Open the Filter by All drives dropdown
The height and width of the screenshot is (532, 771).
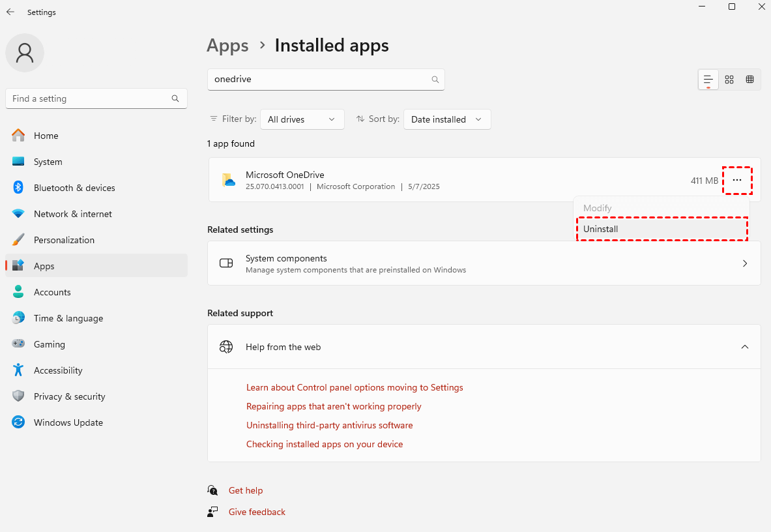click(302, 119)
